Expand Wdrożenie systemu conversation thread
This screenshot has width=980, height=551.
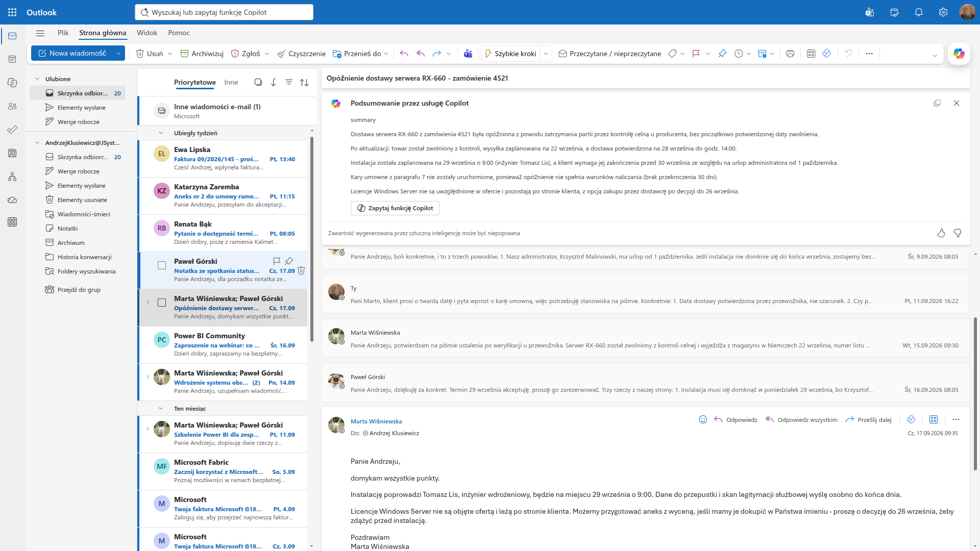coord(148,377)
